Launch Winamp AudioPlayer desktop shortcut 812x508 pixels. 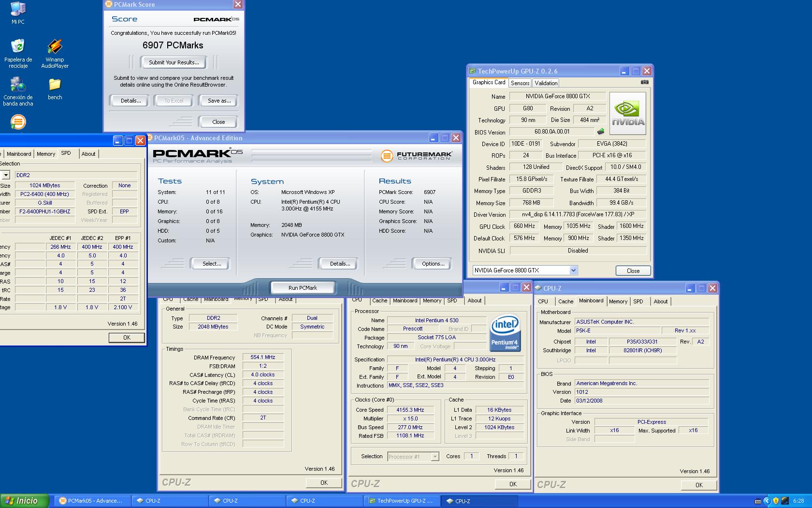coord(55,53)
